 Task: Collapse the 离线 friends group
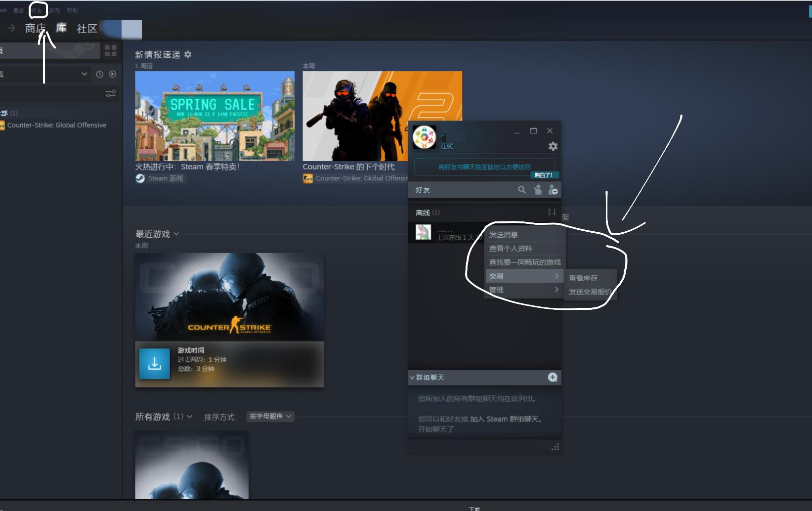pyautogui.click(x=428, y=213)
